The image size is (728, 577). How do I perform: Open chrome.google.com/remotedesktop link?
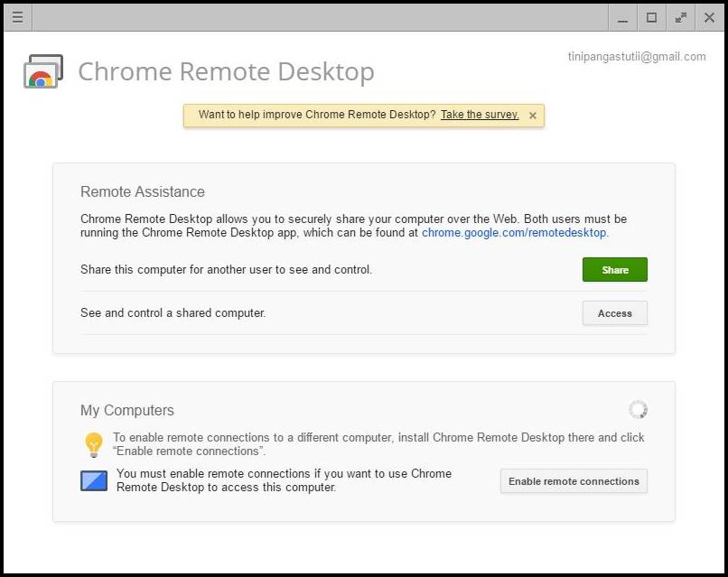(514, 233)
